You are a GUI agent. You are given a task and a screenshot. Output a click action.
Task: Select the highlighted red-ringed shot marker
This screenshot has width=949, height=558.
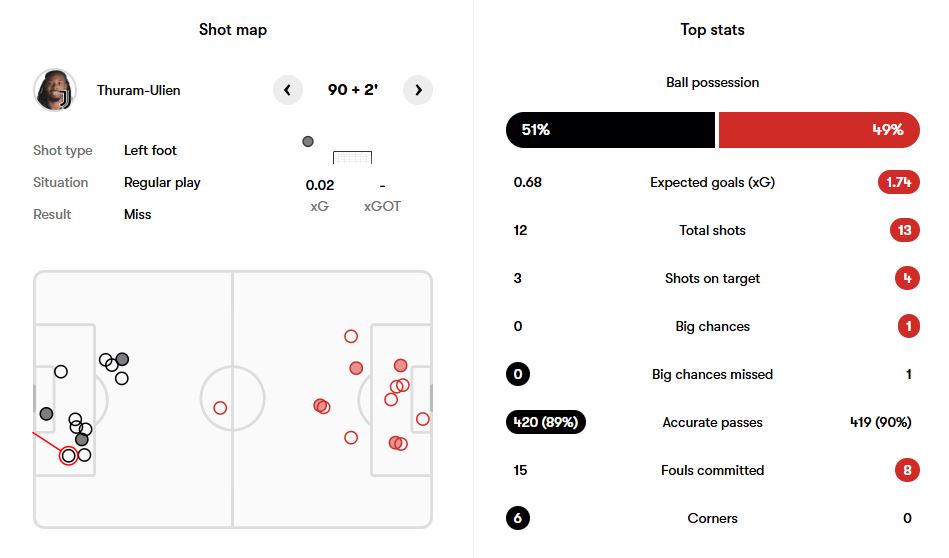(68, 456)
